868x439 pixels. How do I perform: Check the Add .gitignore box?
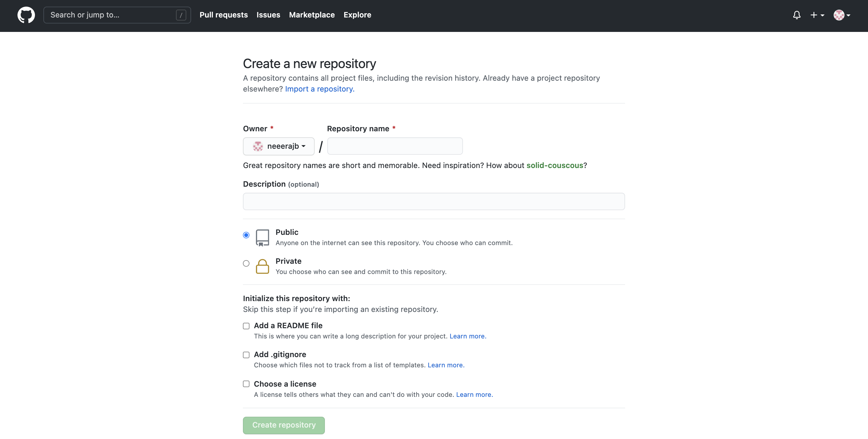(x=246, y=355)
